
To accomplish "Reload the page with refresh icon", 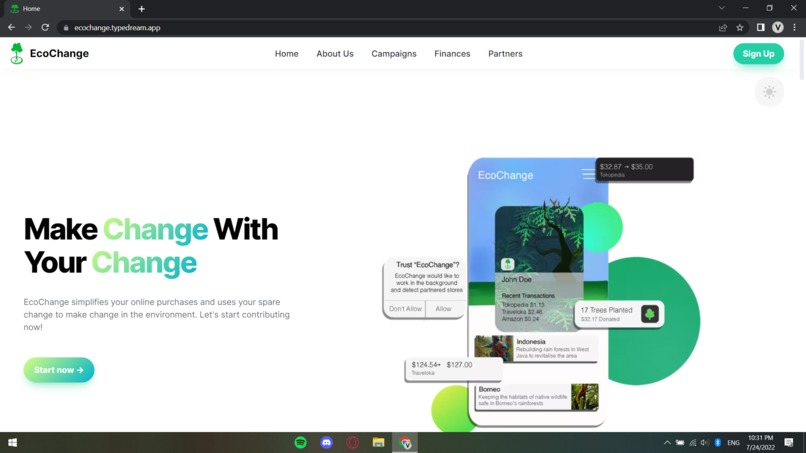I will 45,27.
